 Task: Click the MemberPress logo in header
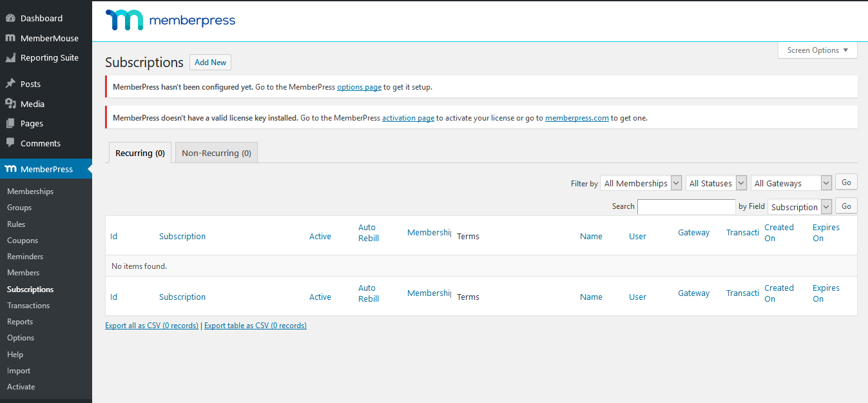[171, 21]
